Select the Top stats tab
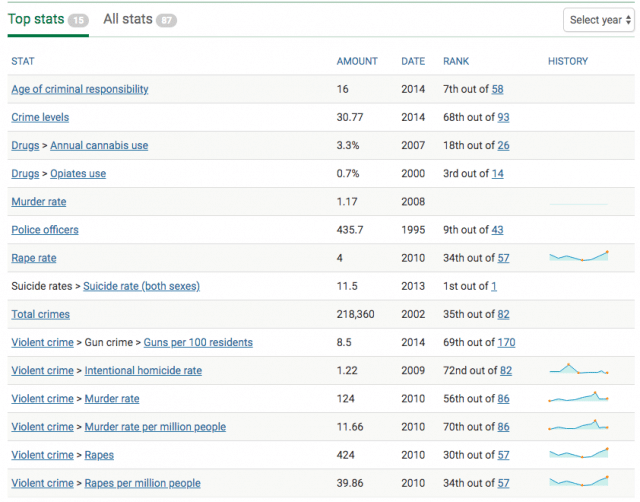Viewport: 640px width, 502px height. 48,19
